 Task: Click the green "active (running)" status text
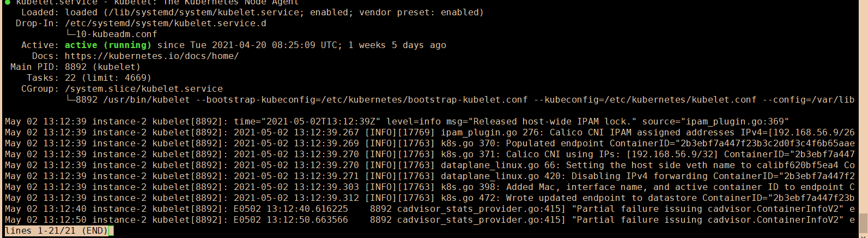(108, 45)
